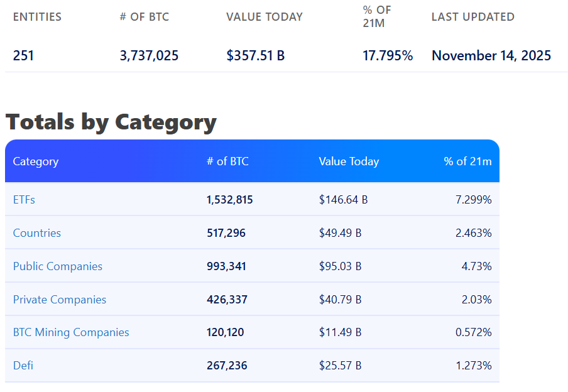Click the entities count value 251

[x=23, y=56]
